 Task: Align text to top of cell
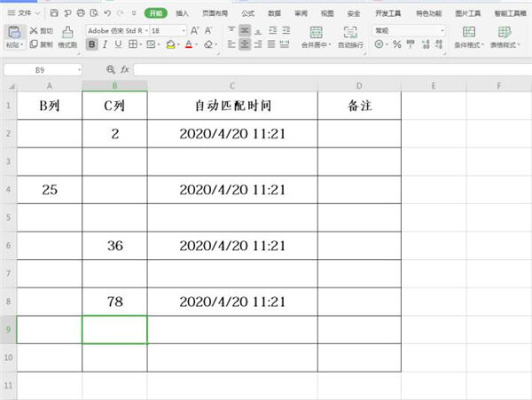coord(231,30)
